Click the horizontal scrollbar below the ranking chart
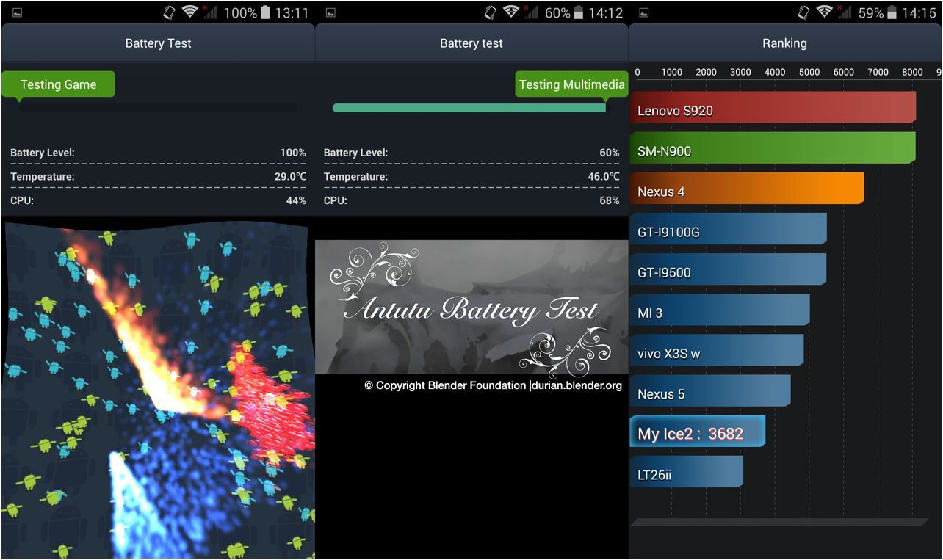 tap(778, 522)
